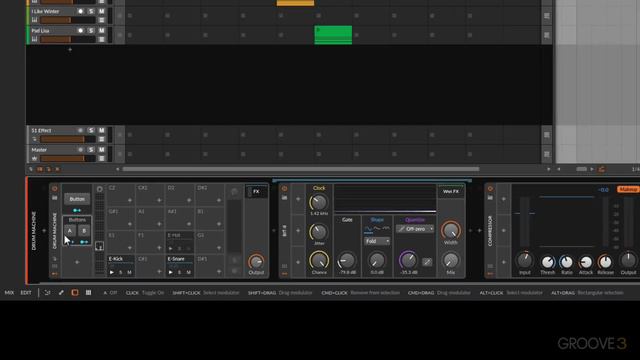
Task: Select the green clip on Pad Lisa
Action: pyautogui.click(x=333, y=35)
